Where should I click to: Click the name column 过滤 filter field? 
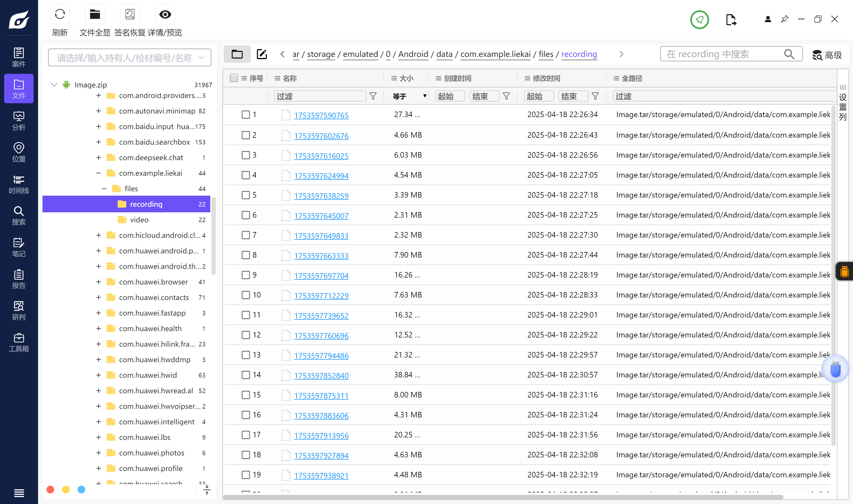[320, 96]
